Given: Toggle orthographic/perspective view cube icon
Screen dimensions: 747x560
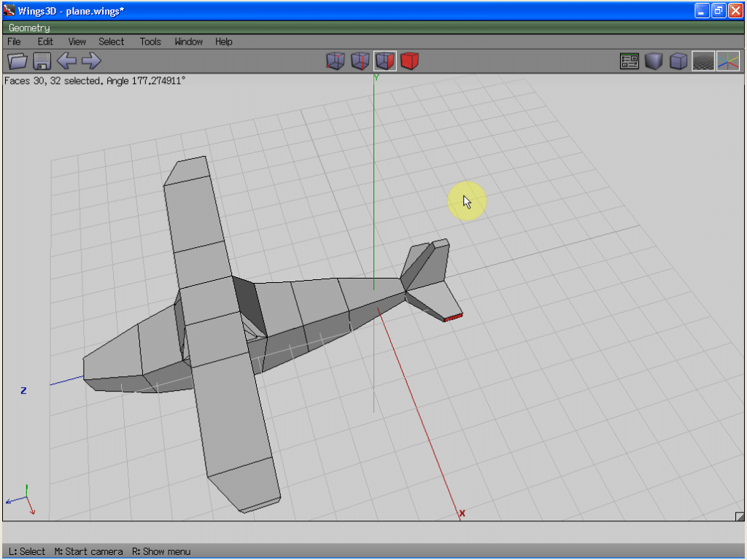Looking at the screenshot, I should pyautogui.click(x=678, y=61).
